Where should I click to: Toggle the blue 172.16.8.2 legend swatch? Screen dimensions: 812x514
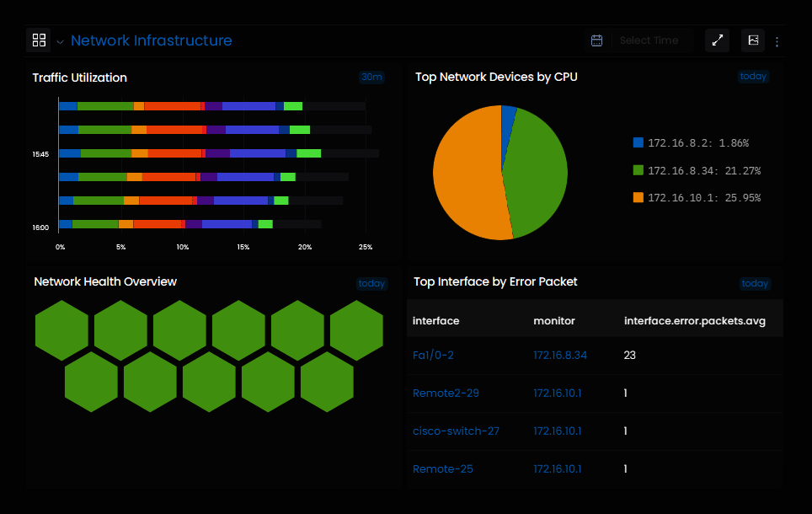pyautogui.click(x=638, y=142)
